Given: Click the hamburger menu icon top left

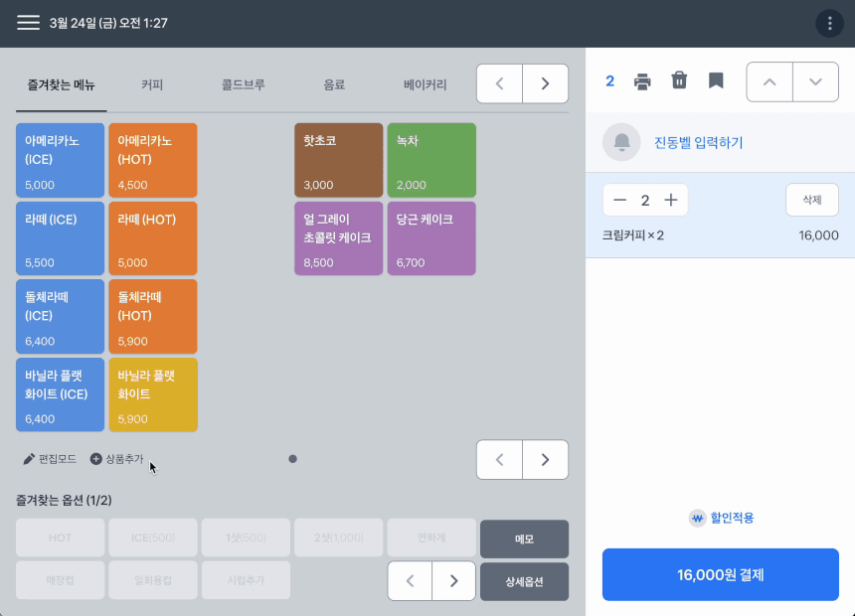Looking at the screenshot, I should click(x=28, y=22).
